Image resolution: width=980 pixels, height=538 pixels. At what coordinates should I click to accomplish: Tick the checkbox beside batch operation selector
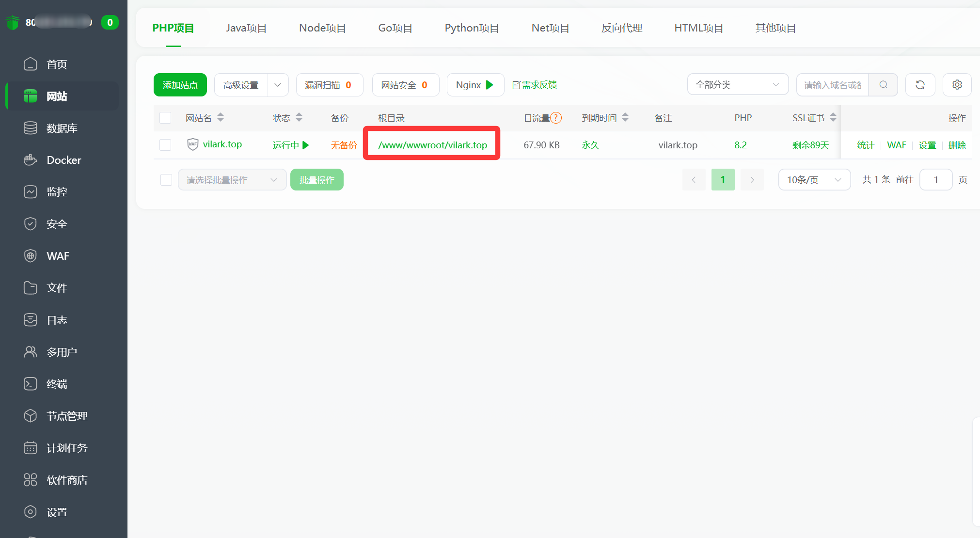click(166, 180)
